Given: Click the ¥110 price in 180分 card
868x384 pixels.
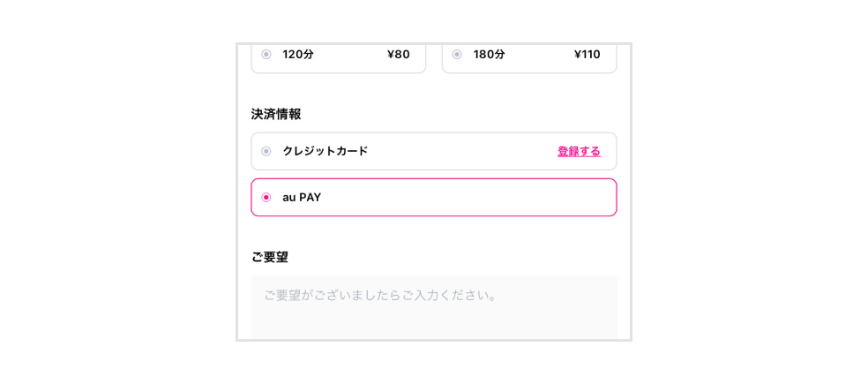Looking at the screenshot, I should [x=587, y=55].
